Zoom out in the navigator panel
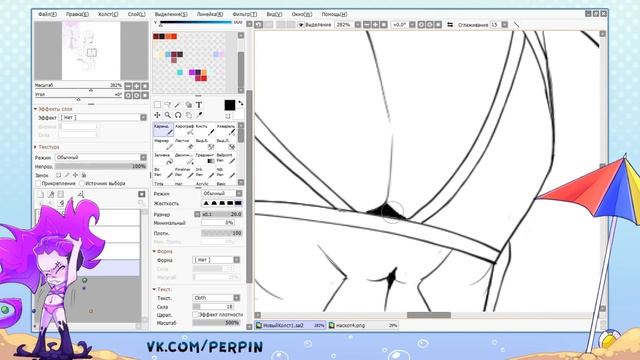640x360 pixels. click(128, 86)
